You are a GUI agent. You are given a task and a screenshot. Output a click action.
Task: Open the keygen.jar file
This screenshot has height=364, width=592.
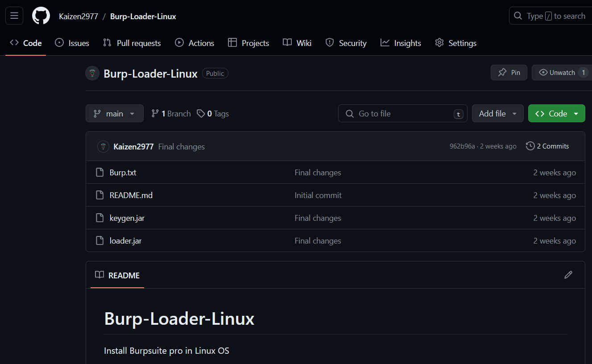pos(127,218)
